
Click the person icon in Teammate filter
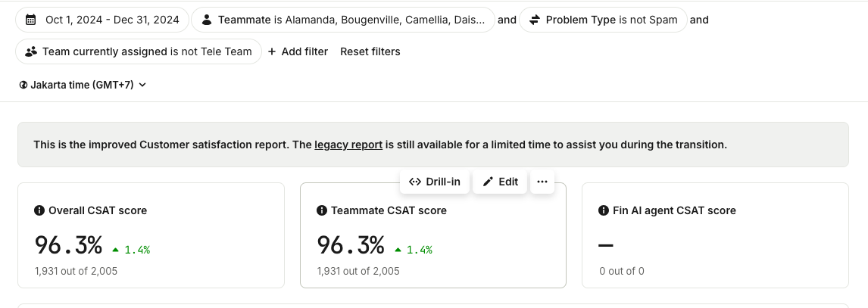[207, 20]
